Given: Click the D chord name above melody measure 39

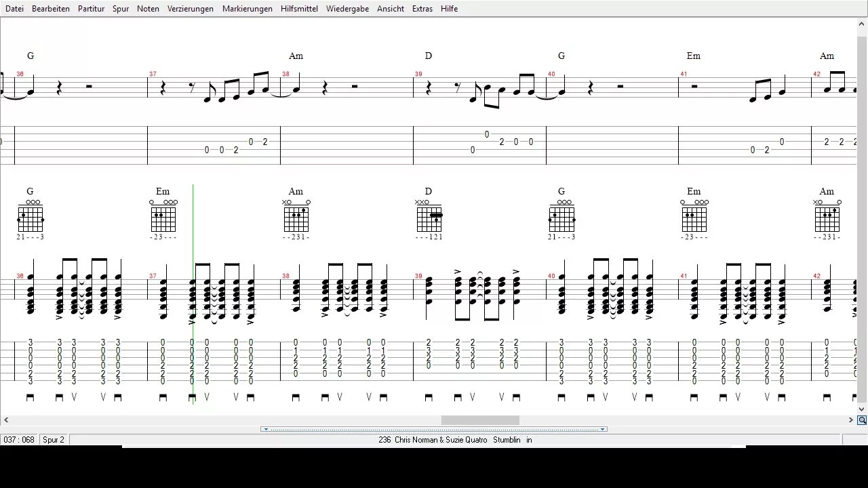Looking at the screenshot, I should click(429, 56).
